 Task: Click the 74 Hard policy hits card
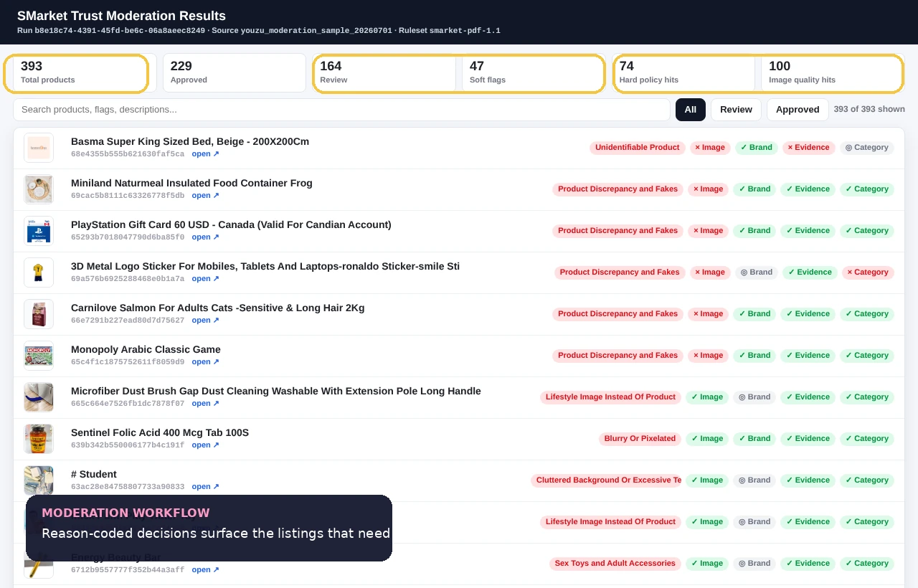[x=683, y=73]
